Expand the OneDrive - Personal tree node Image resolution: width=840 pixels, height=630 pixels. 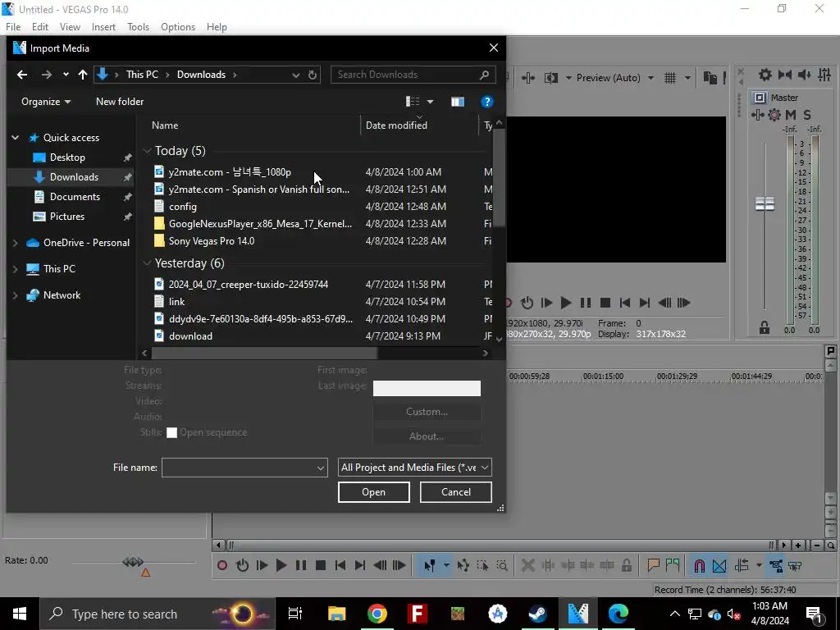pos(16,243)
